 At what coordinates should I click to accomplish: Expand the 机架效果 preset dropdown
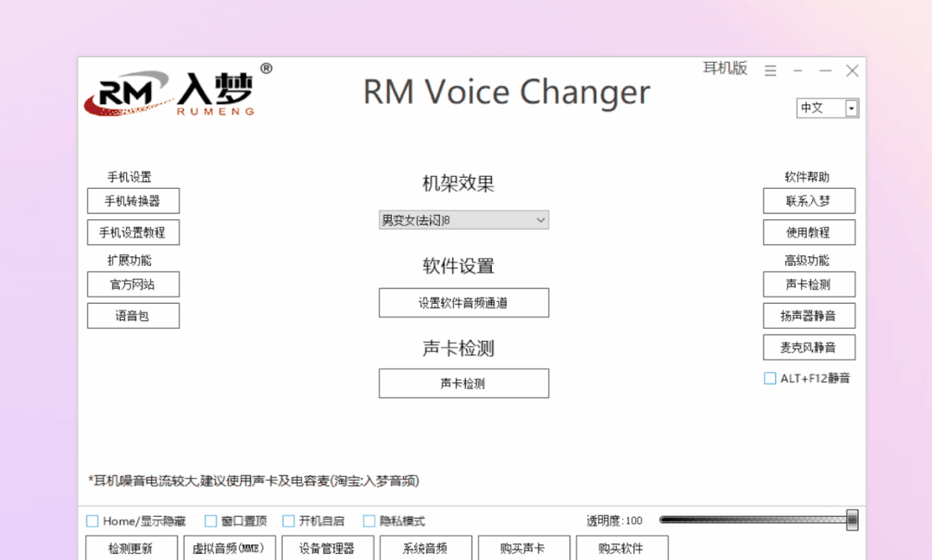click(x=463, y=220)
